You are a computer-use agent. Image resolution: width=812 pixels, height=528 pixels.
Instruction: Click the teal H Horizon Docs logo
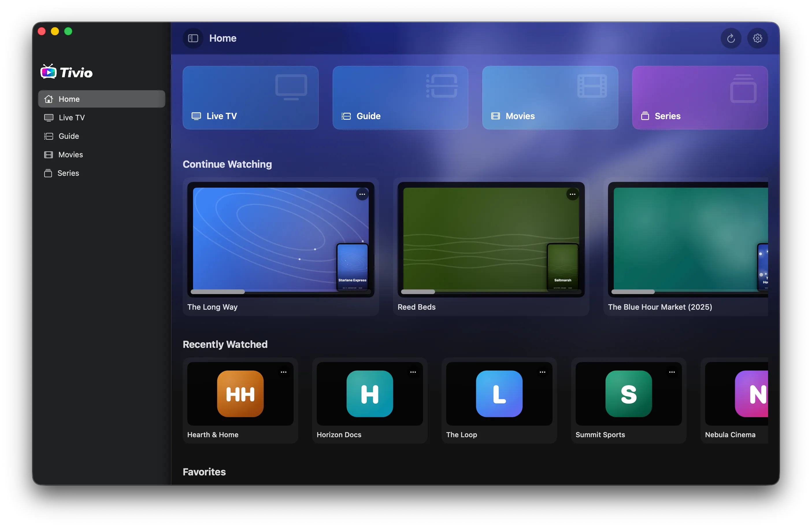coord(370,394)
